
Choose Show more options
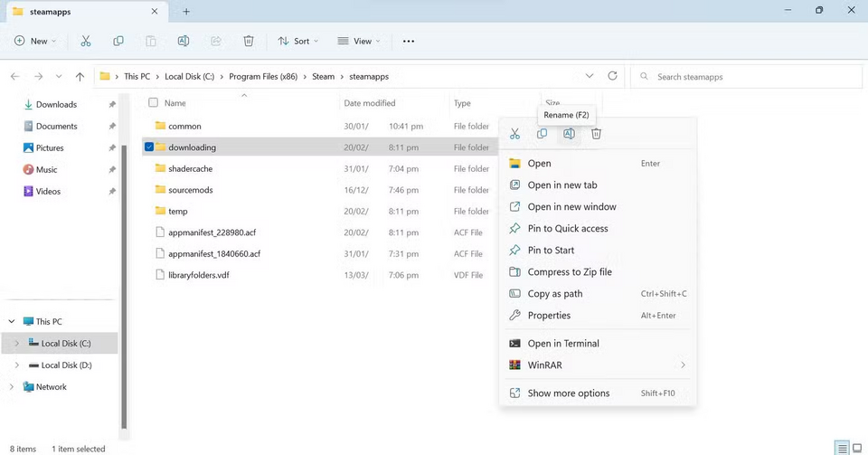[x=568, y=393]
